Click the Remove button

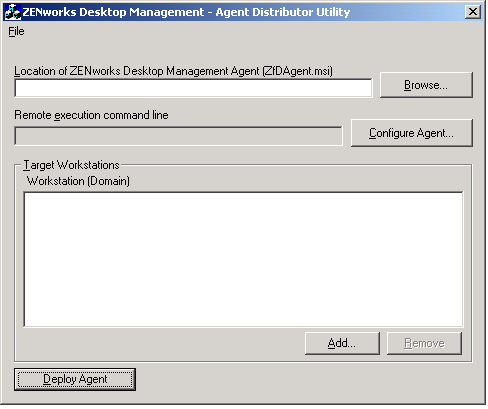(x=424, y=343)
